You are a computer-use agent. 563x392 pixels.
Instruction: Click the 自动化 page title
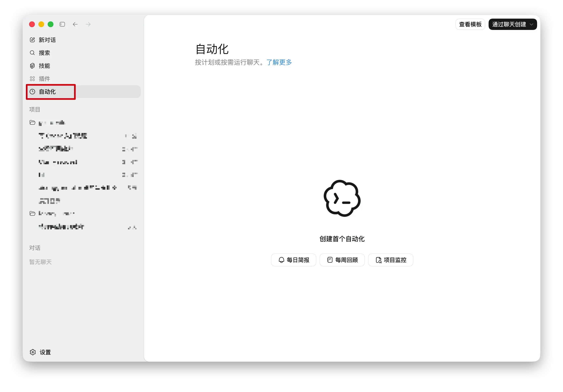pyautogui.click(x=212, y=49)
